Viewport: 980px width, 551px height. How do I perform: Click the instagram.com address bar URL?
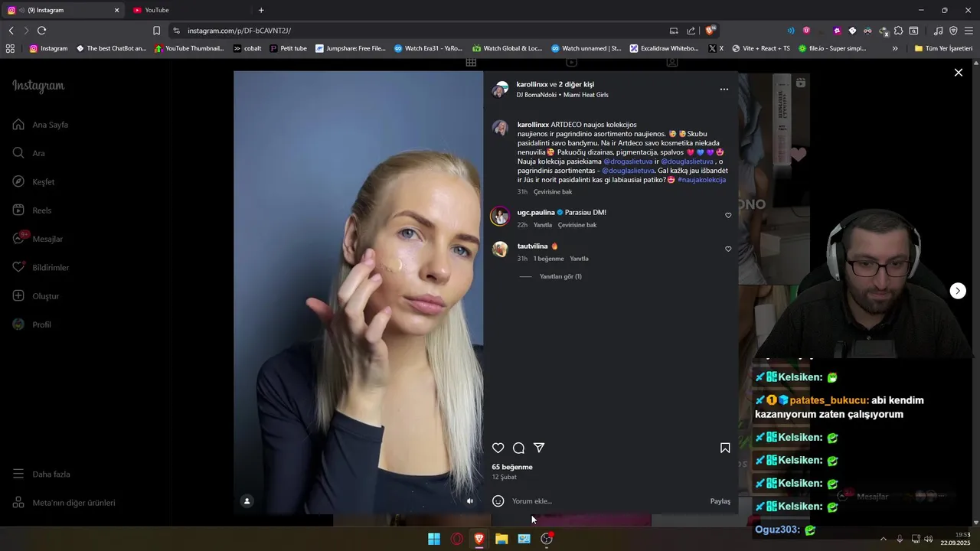pyautogui.click(x=239, y=31)
